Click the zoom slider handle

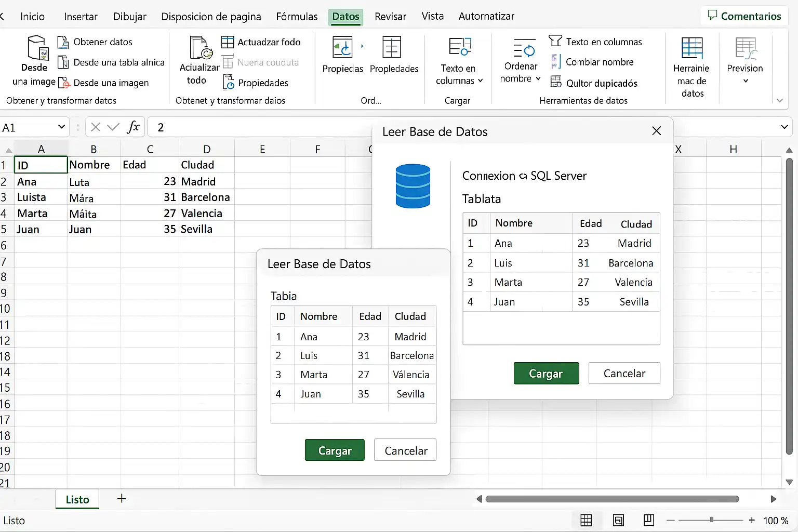[712, 520]
